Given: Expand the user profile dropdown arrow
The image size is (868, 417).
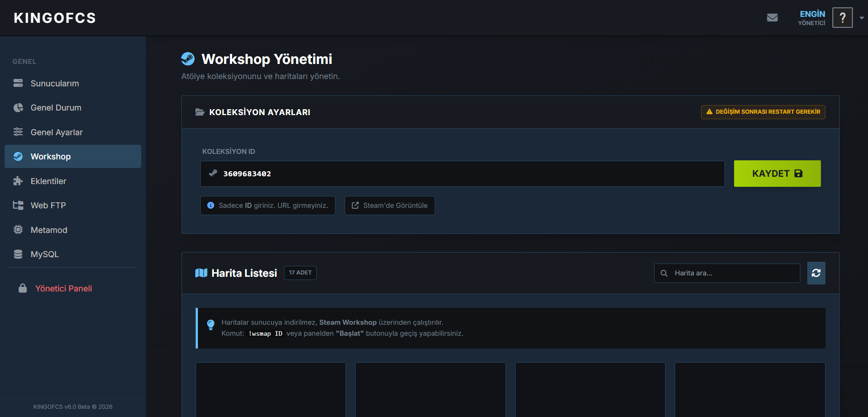Looking at the screenshot, I should (862, 18).
